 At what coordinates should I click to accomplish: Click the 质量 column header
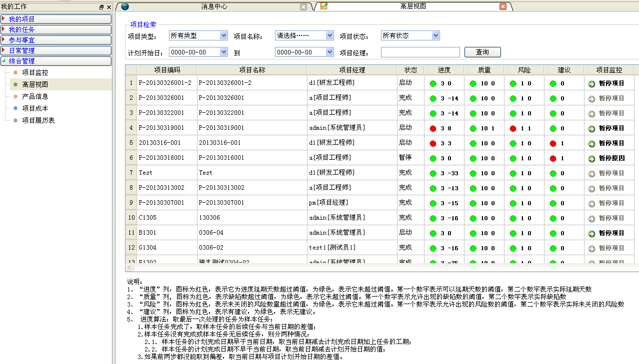pos(484,70)
